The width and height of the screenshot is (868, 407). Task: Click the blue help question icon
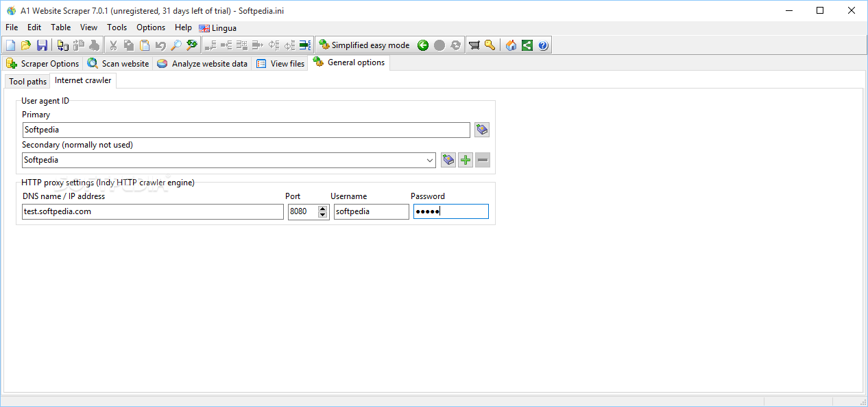[543, 45]
